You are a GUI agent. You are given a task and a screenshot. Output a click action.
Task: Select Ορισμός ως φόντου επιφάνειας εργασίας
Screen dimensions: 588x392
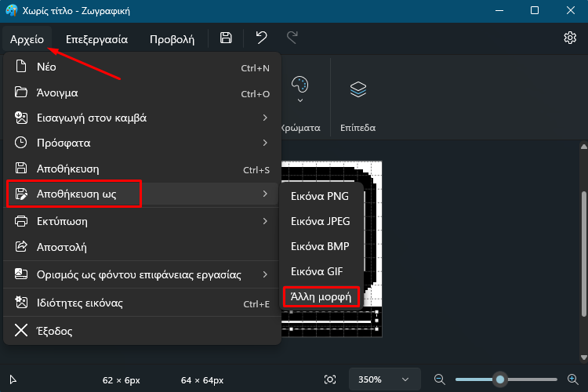click(142, 274)
